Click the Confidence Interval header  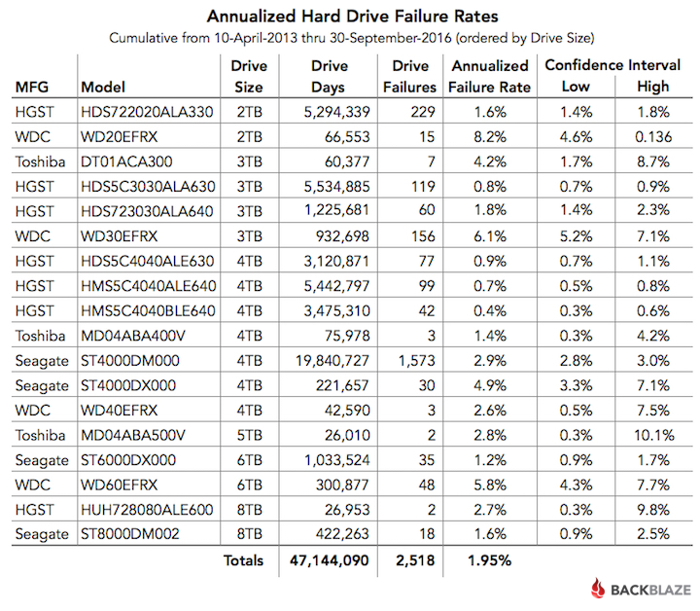point(612,65)
